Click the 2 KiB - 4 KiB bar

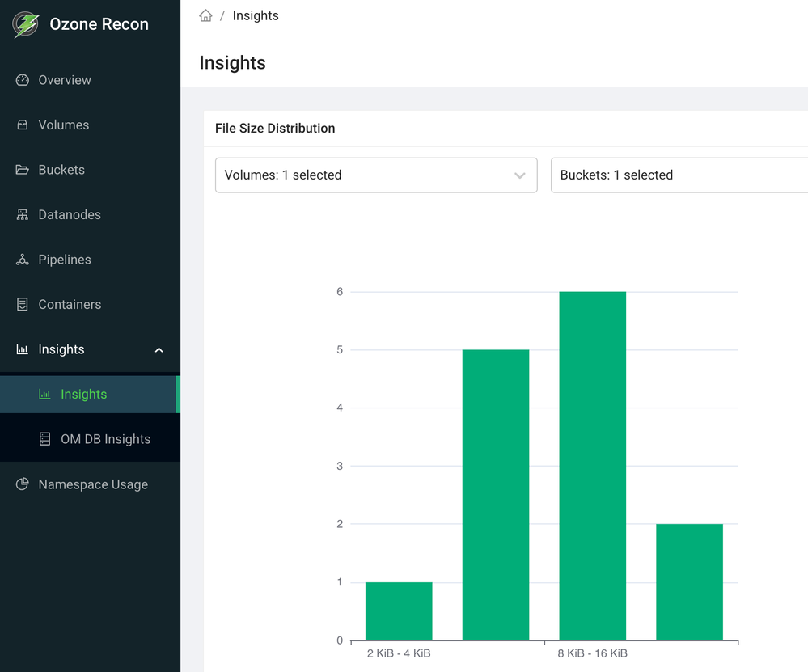pyautogui.click(x=399, y=611)
